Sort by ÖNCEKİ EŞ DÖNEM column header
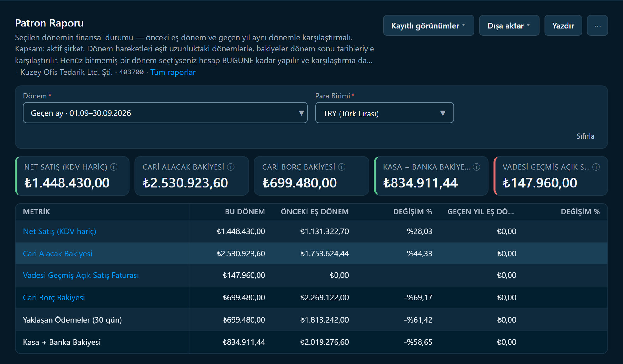Image resolution: width=623 pixels, height=364 pixels. tap(315, 212)
